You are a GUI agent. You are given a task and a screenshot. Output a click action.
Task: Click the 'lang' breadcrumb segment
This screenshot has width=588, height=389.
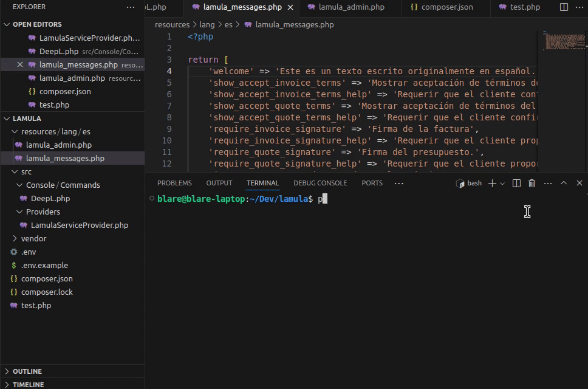point(207,25)
